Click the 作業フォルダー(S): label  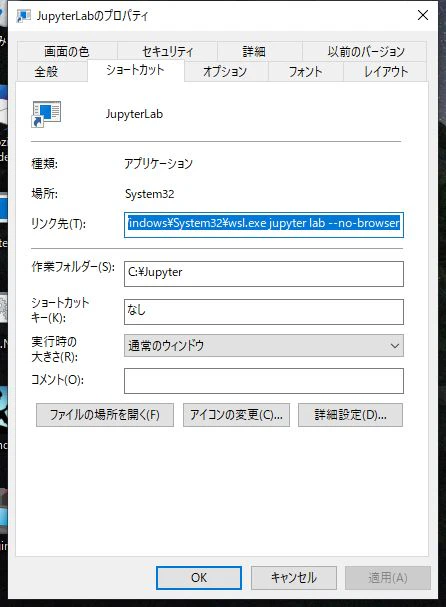click(x=73, y=267)
